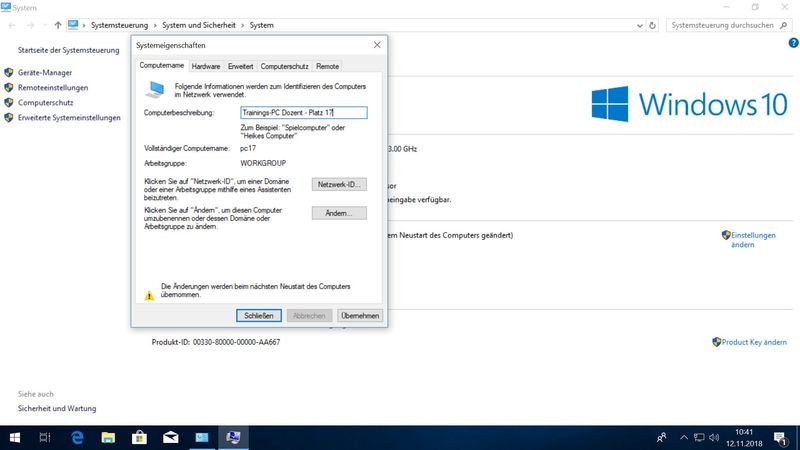Switch to the Computername tab
Image resolution: width=800 pixels, height=450 pixels.
[x=161, y=65]
